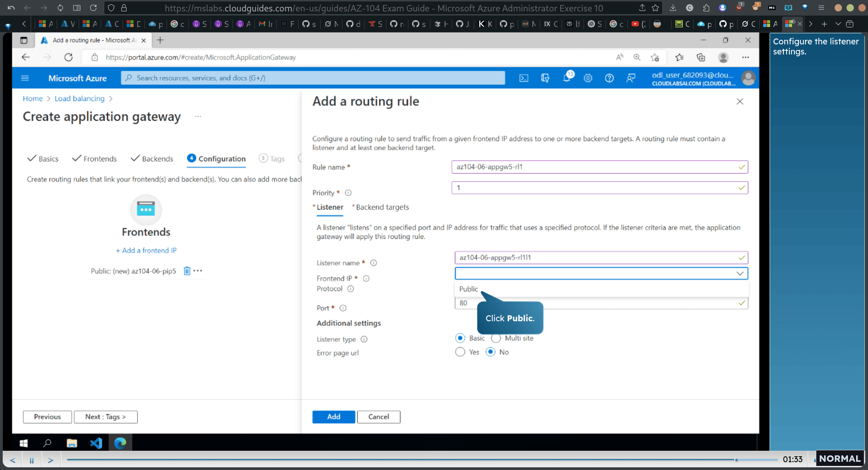Click Next : Tags button
The image size is (868, 470).
tap(106, 417)
